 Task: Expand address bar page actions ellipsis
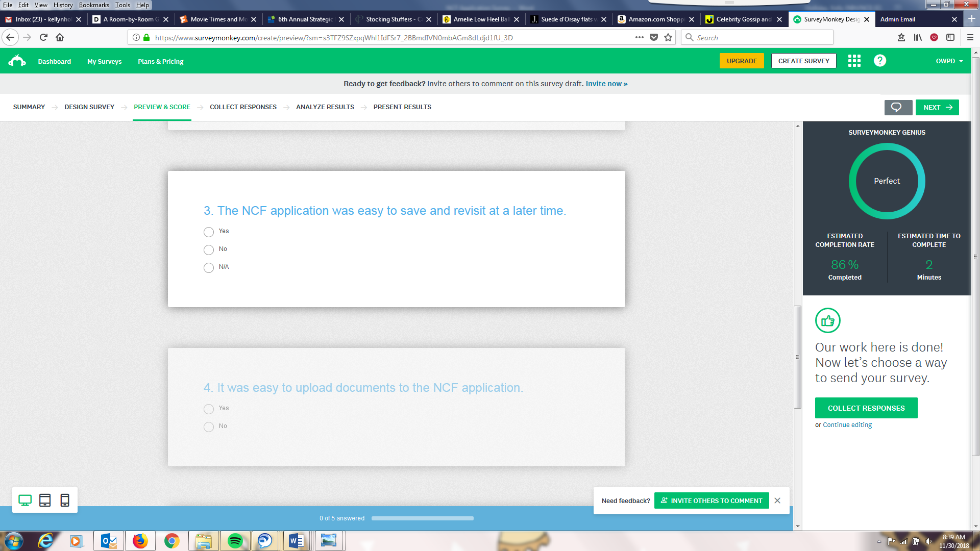click(639, 37)
